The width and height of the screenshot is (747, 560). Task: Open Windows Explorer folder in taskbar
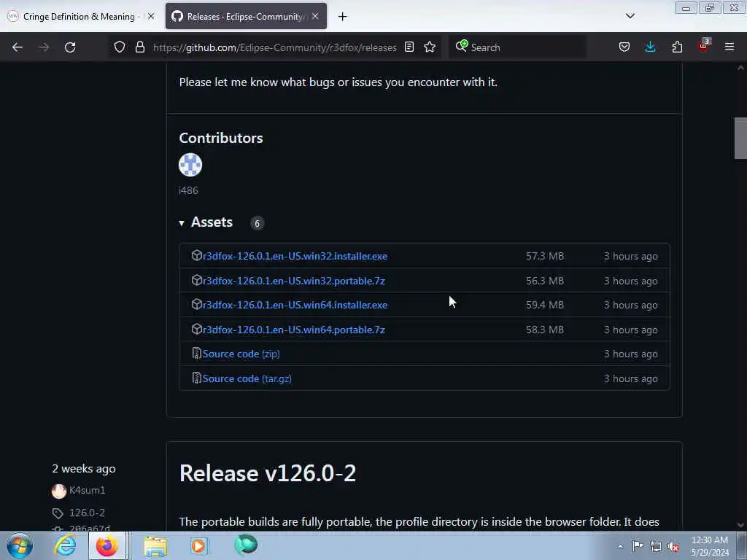pos(155,546)
